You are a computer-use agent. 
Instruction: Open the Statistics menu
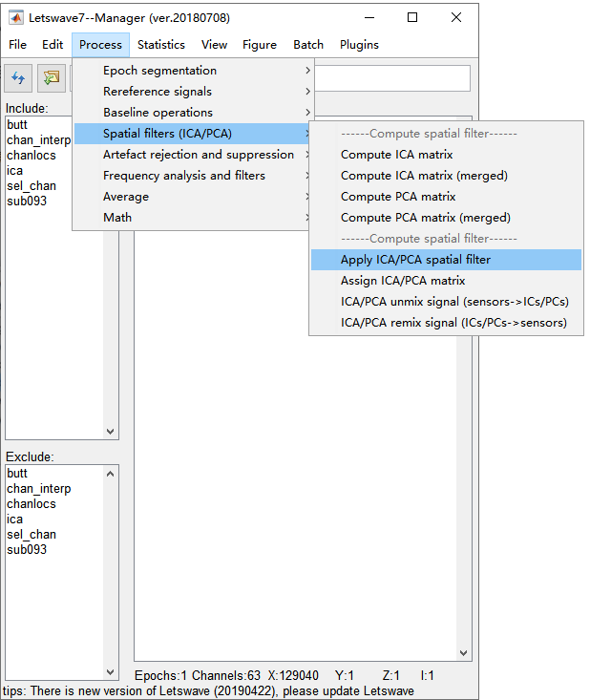(161, 45)
